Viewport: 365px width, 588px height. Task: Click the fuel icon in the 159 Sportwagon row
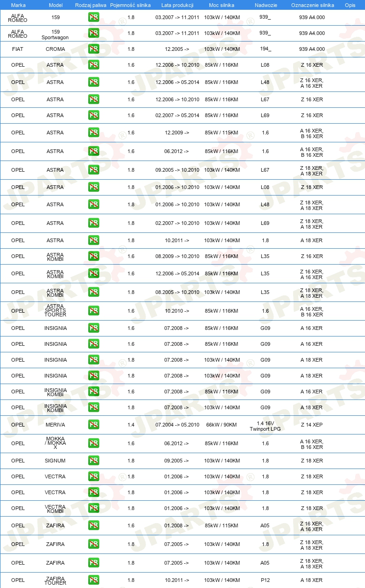coord(94,33)
